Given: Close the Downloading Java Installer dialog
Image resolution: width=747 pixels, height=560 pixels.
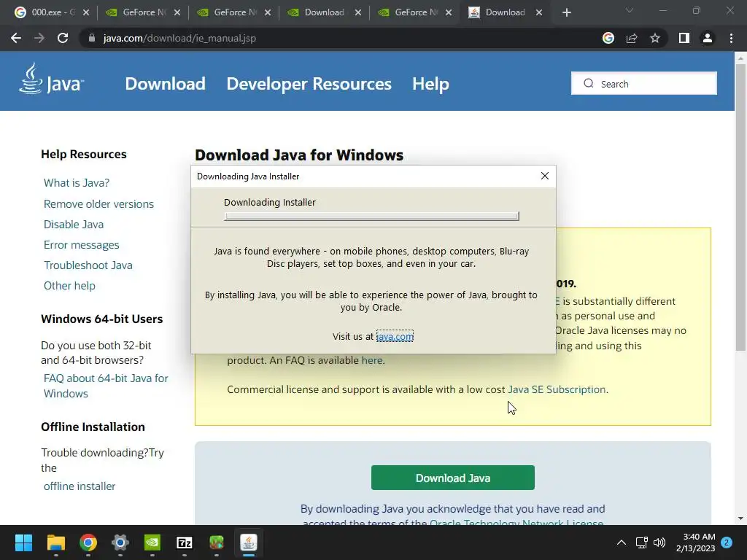Looking at the screenshot, I should [x=545, y=176].
